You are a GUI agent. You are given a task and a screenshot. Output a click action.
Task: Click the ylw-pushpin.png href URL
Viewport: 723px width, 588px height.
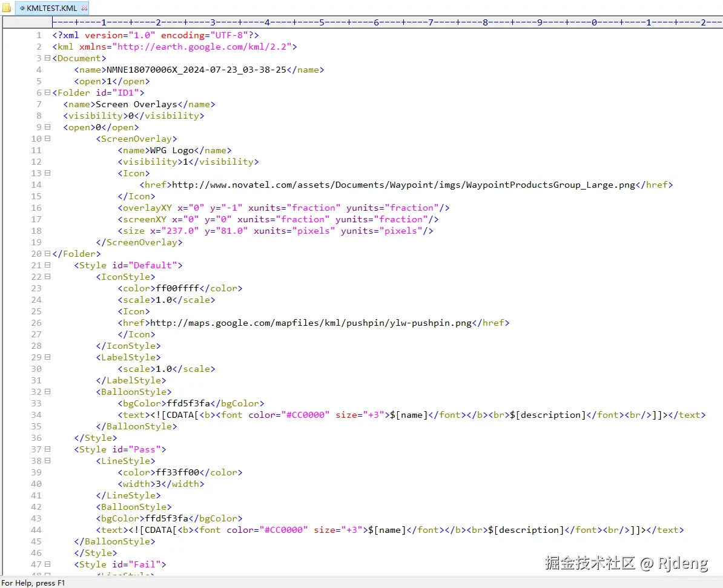(x=311, y=323)
